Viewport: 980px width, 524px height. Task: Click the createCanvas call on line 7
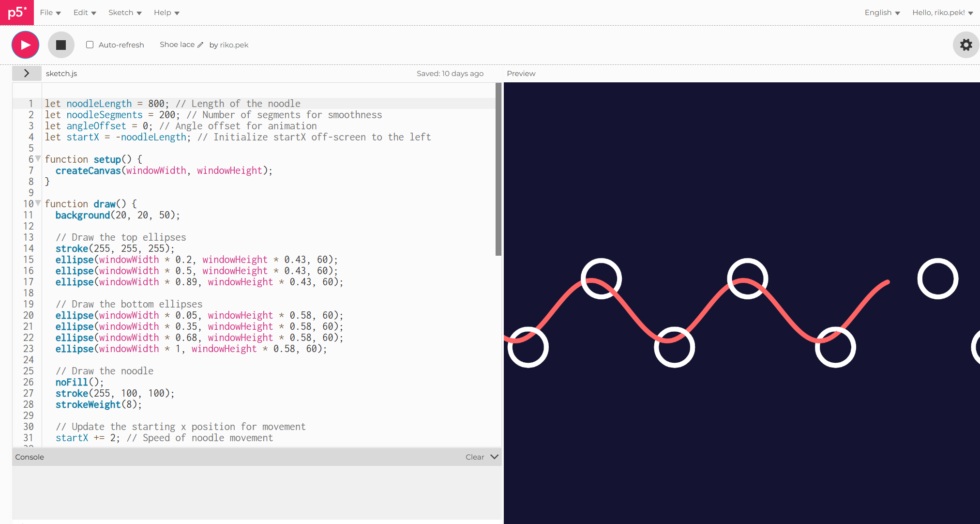click(x=164, y=170)
